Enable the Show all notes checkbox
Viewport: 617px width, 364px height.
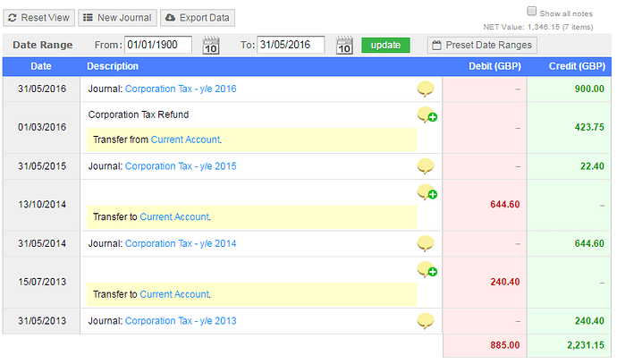point(531,12)
